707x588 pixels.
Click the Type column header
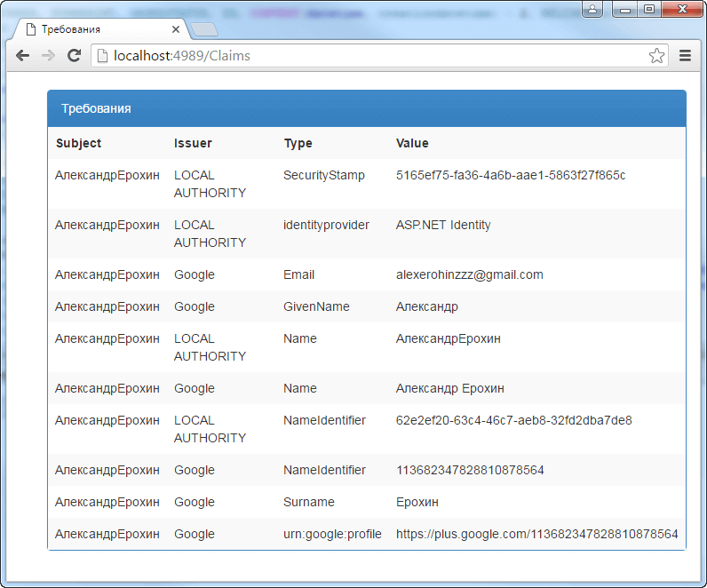pos(298,143)
